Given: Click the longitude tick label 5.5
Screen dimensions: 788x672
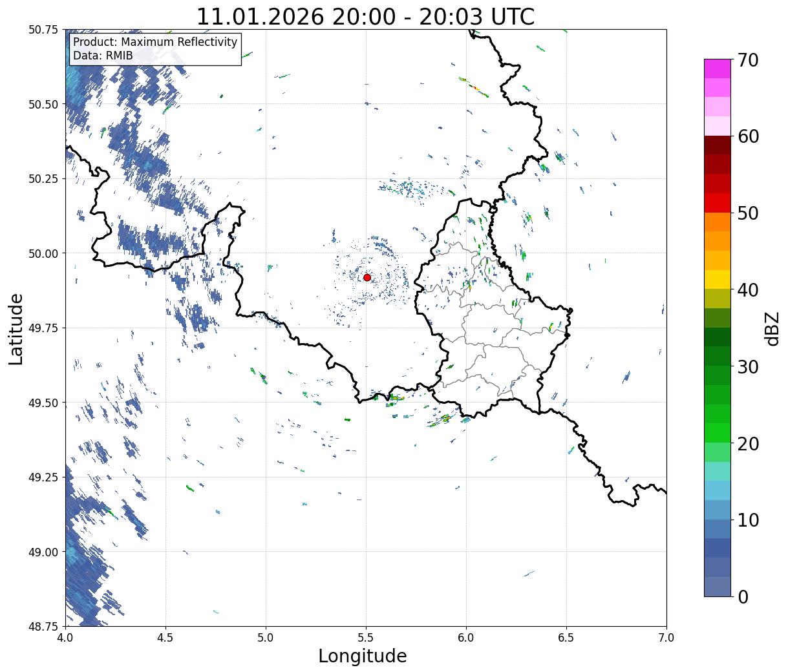Looking at the screenshot, I should [366, 637].
